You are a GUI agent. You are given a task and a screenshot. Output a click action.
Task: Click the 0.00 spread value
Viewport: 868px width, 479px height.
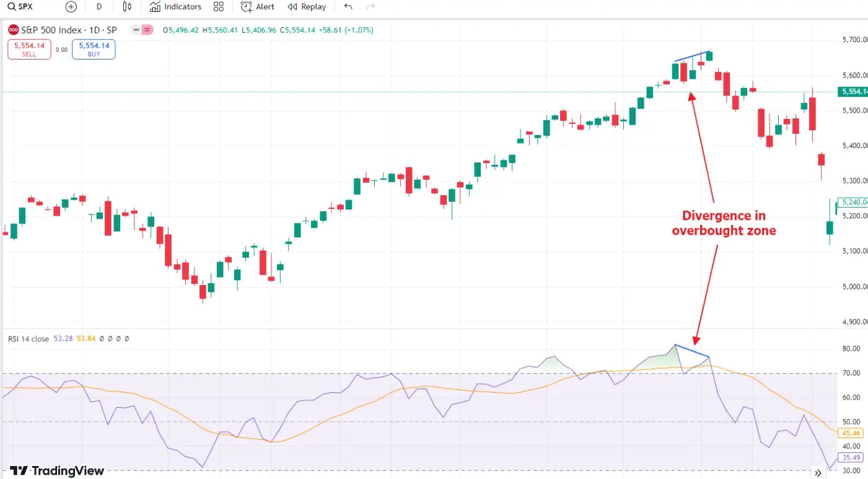[x=61, y=50]
